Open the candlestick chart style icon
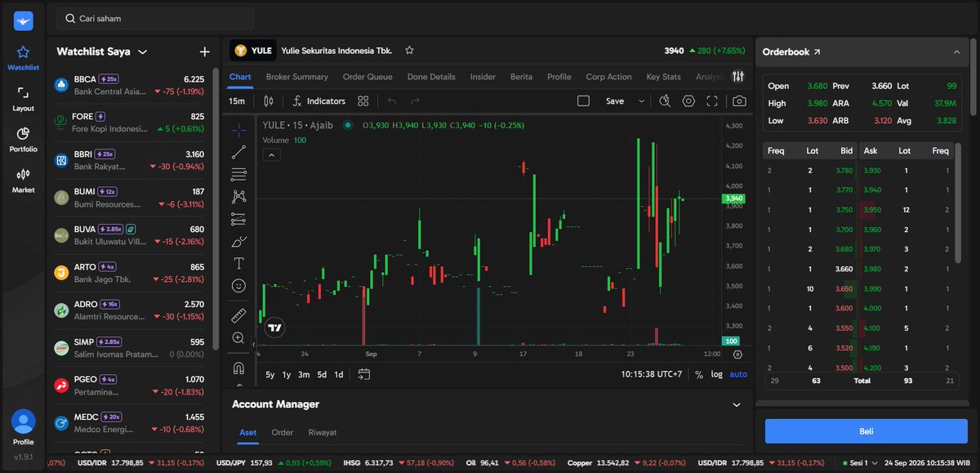 coord(269,101)
